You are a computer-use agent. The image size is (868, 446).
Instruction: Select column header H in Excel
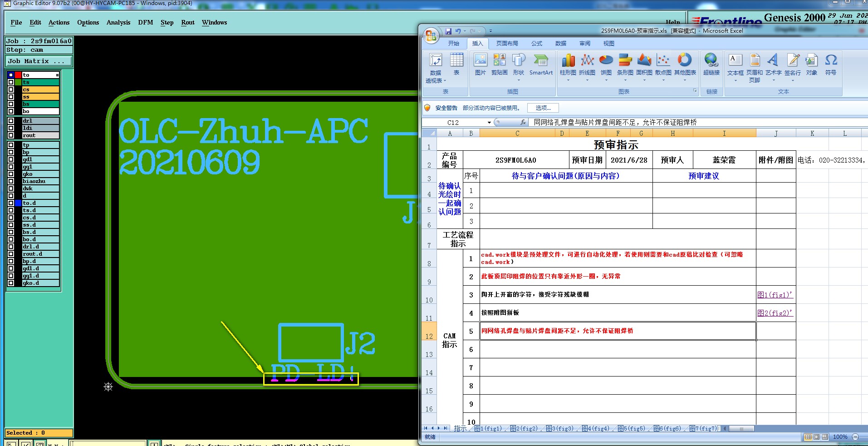click(672, 133)
